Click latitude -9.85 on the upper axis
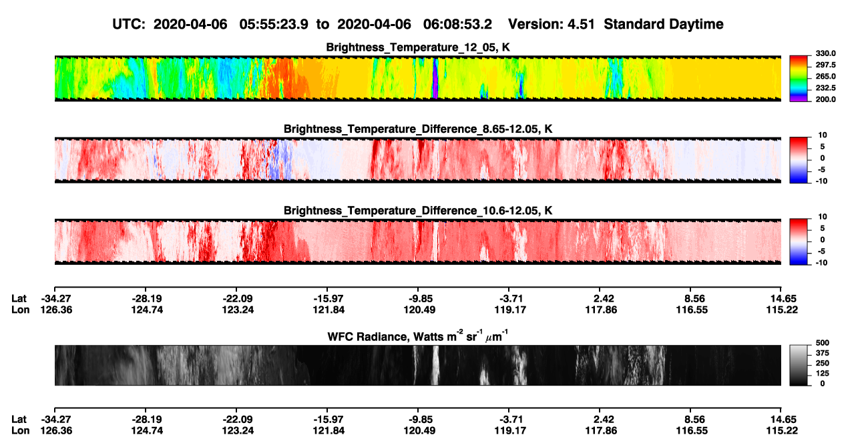The width and height of the screenshot is (868, 445). (x=421, y=298)
